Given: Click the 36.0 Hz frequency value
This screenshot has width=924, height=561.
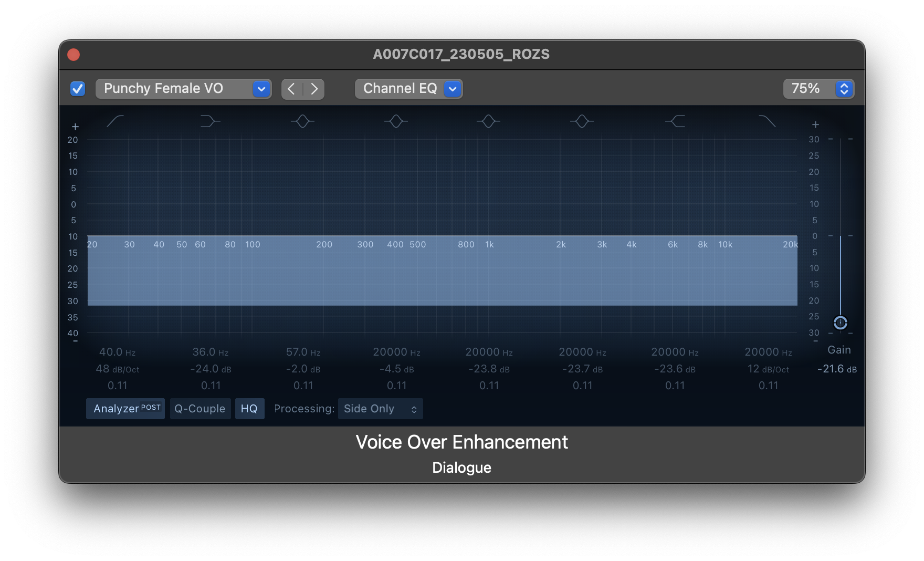Looking at the screenshot, I should [x=211, y=352].
